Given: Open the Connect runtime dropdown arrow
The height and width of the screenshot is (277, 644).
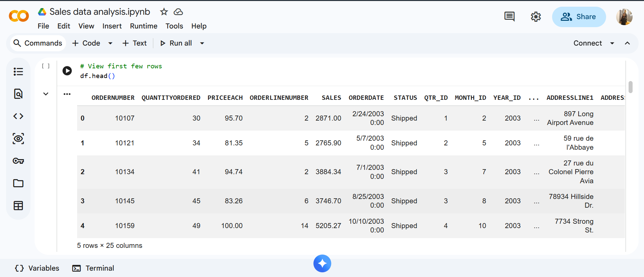Looking at the screenshot, I should click(x=612, y=43).
